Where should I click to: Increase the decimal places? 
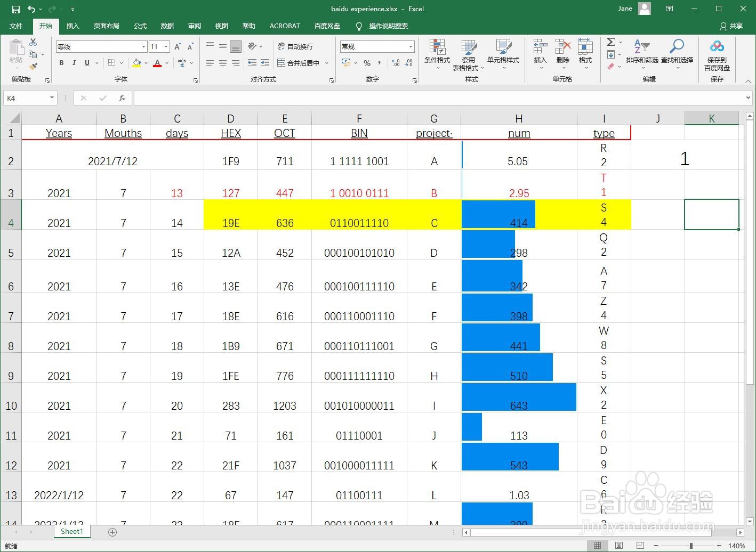396,63
